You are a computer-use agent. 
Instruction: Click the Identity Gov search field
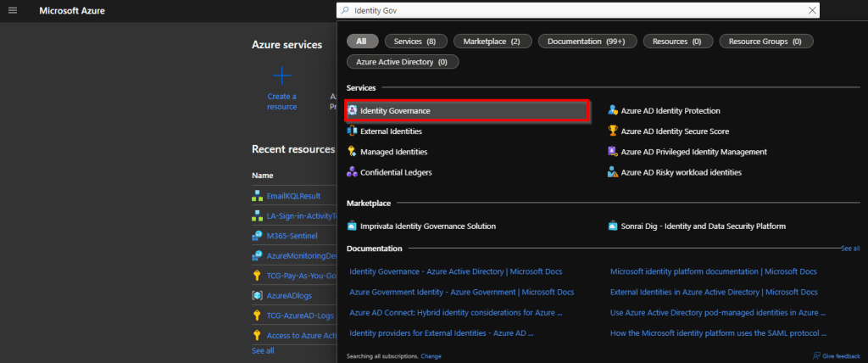pos(576,11)
